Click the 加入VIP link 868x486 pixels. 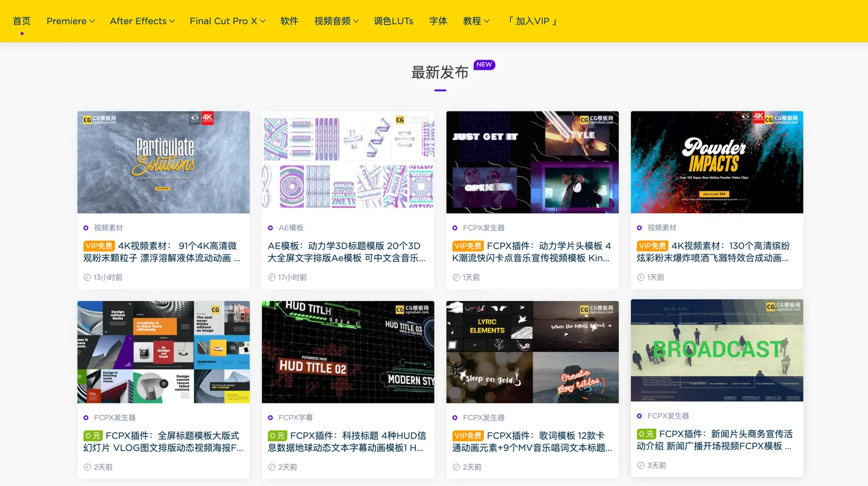tap(532, 21)
